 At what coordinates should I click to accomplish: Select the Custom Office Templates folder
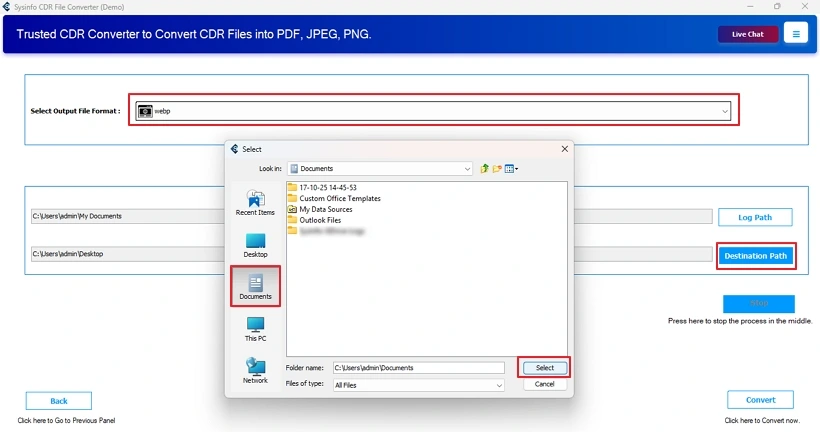point(334,198)
